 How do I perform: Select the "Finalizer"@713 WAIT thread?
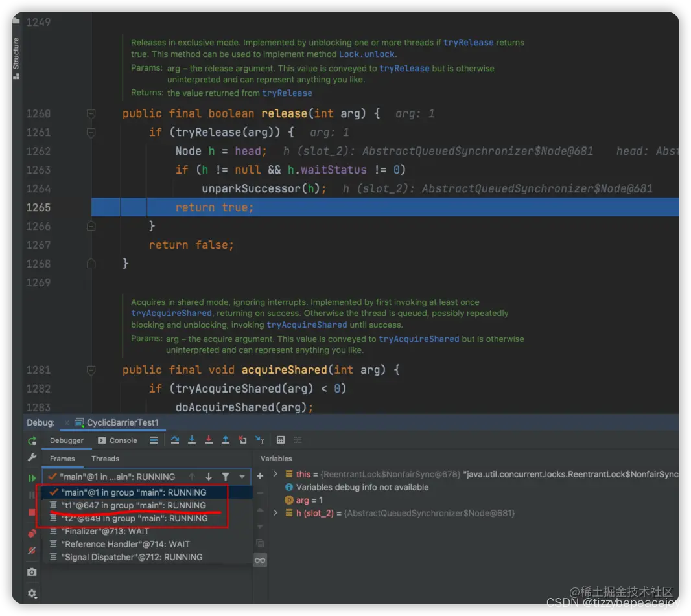pos(147,531)
